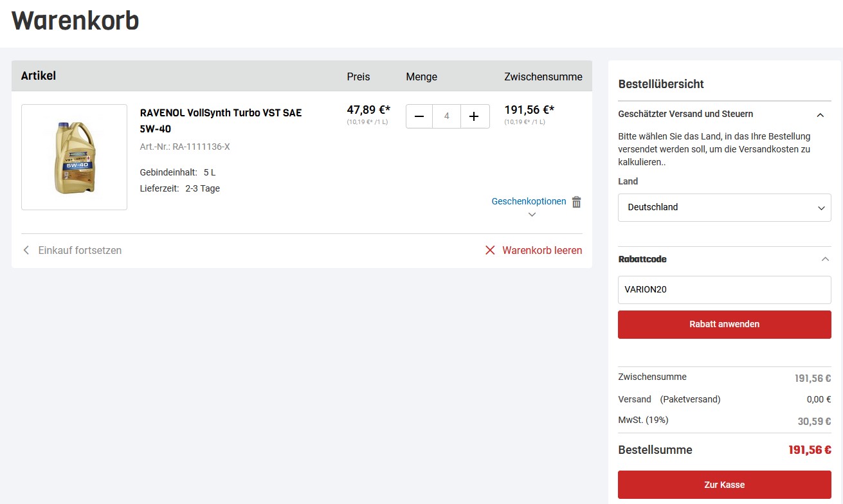Open the Land dropdown showing Deutschland
This screenshot has width=843, height=504.
pos(724,208)
